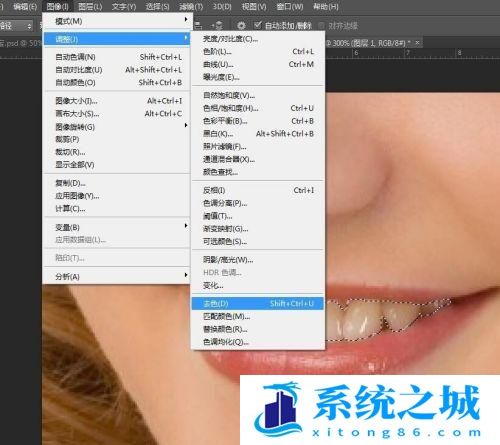Open 图像大小(I)... dialog
Image resolution: width=500 pixels, height=445 pixels.
pos(116,101)
